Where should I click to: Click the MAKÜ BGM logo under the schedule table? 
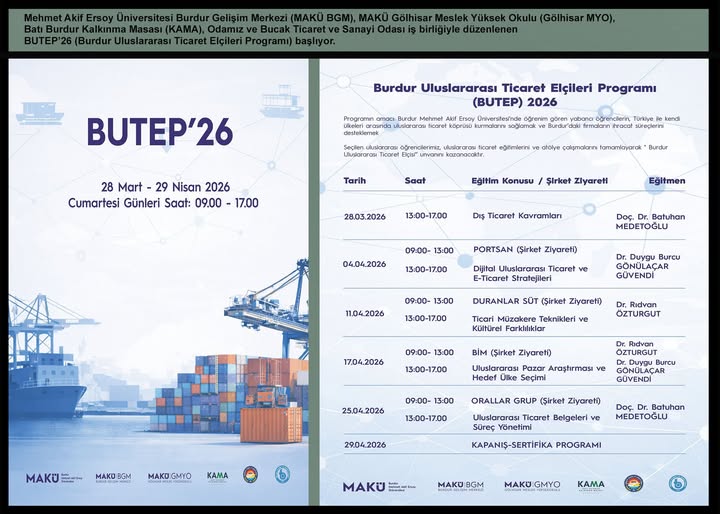[x=461, y=486]
